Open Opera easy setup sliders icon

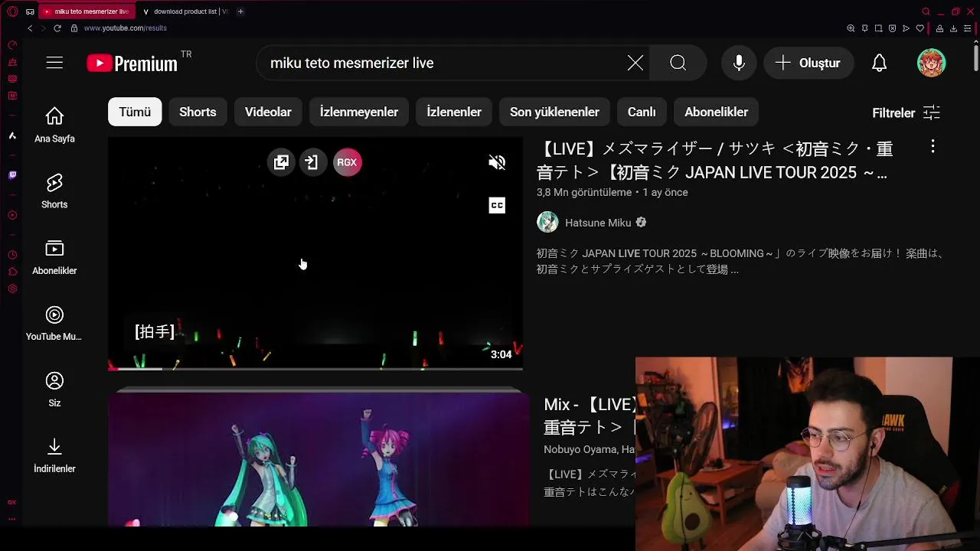[967, 28]
